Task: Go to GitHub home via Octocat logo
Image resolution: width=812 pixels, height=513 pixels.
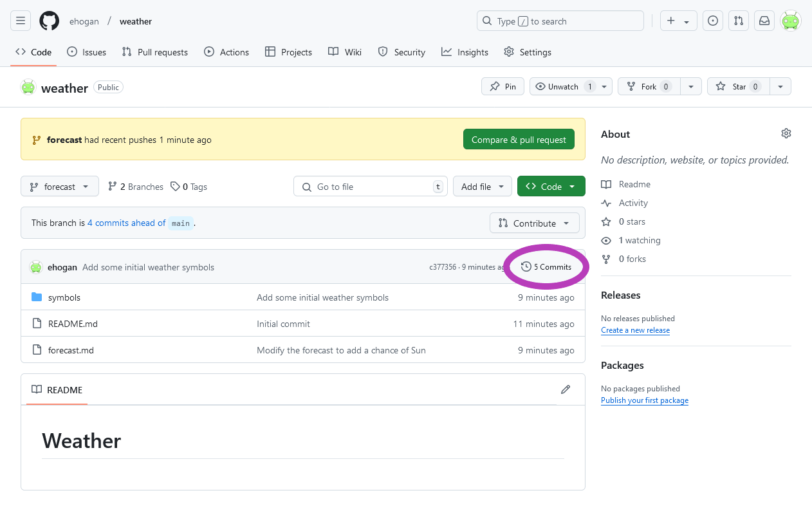Action: (50, 21)
